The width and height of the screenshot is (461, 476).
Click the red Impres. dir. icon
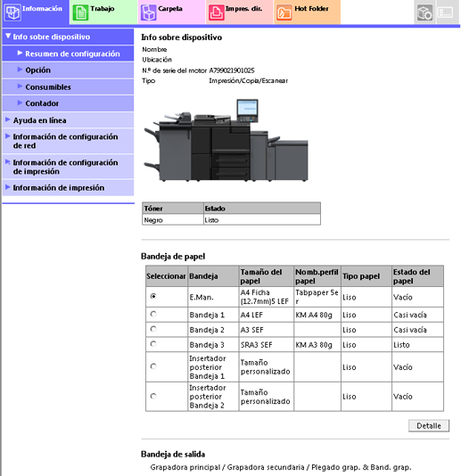pyautogui.click(x=216, y=12)
